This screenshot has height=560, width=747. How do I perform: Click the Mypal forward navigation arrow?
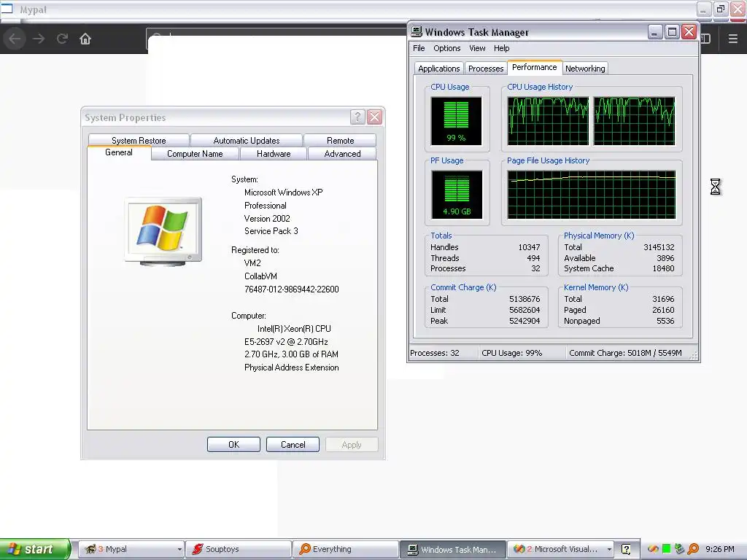click(x=39, y=39)
